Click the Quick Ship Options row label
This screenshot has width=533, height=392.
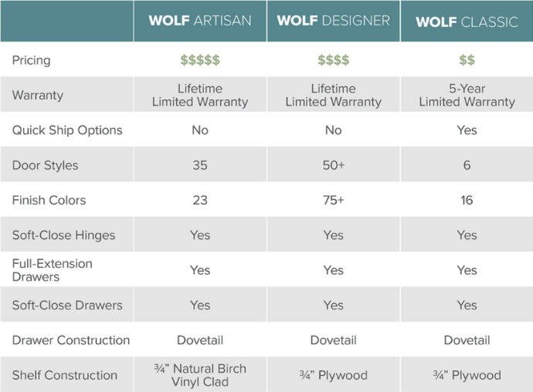pyautogui.click(x=67, y=130)
